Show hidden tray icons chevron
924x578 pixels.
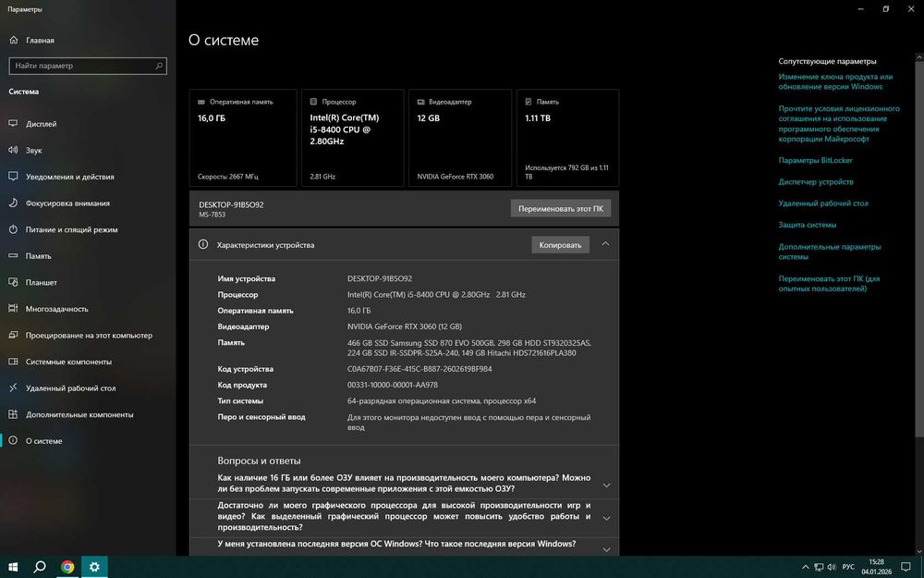click(806, 568)
